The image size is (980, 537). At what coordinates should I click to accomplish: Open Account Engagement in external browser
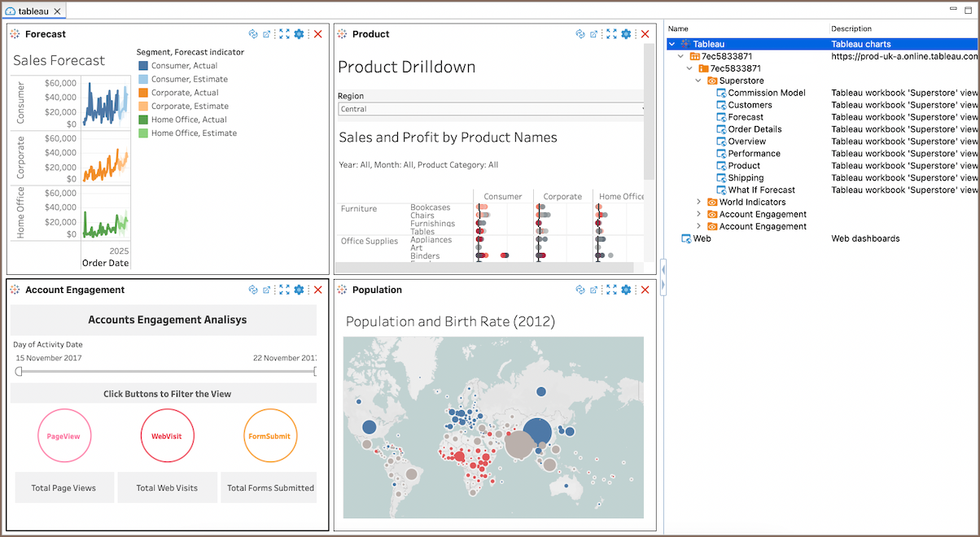[266, 290]
